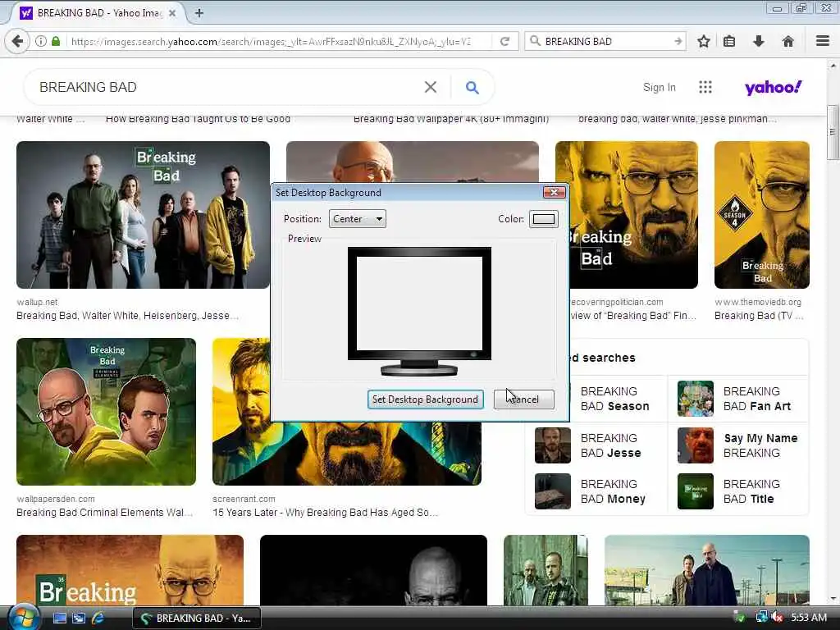Viewport: 840px width, 630px height.
Task: Pick a color from the Color swatch
Action: tap(544, 218)
